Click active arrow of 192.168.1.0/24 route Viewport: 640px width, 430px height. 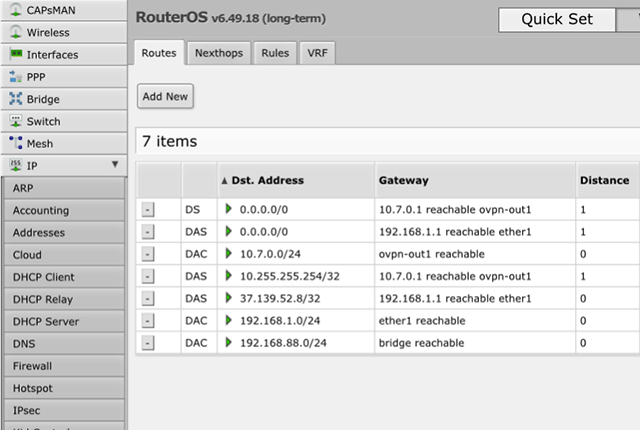pos(229,320)
